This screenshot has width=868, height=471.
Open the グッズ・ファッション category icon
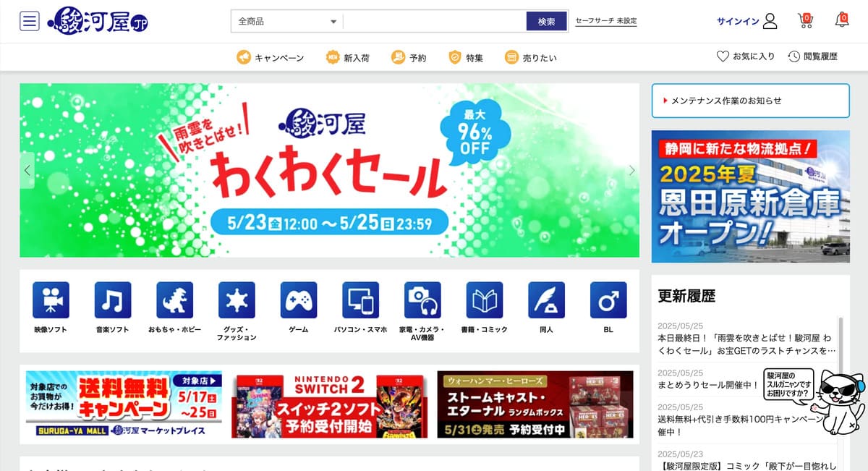[237, 300]
